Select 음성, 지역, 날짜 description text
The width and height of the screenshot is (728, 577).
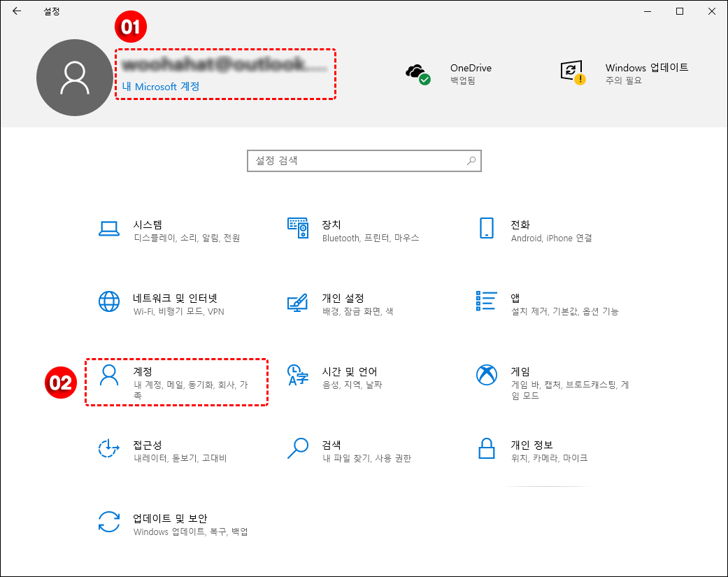pyautogui.click(x=352, y=385)
